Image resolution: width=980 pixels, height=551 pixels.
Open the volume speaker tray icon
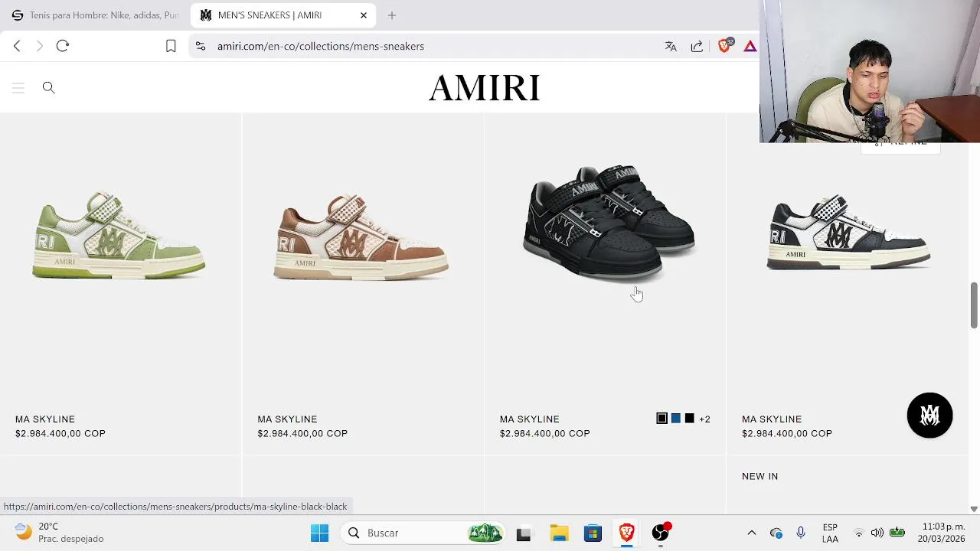click(x=877, y=533)
